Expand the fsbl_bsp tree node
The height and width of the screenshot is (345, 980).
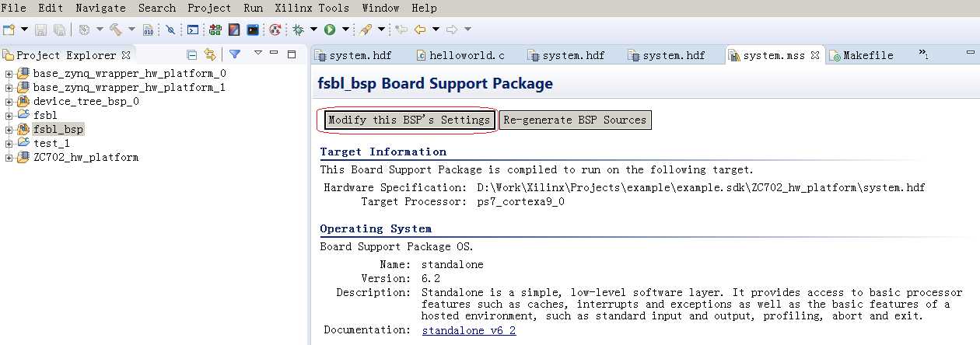[x=9, y=130]
